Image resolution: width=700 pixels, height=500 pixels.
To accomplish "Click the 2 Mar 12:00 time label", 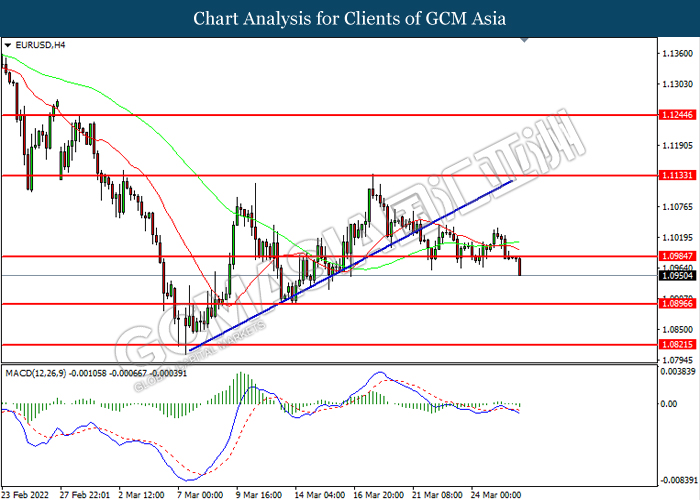I will tap(141, 495).
